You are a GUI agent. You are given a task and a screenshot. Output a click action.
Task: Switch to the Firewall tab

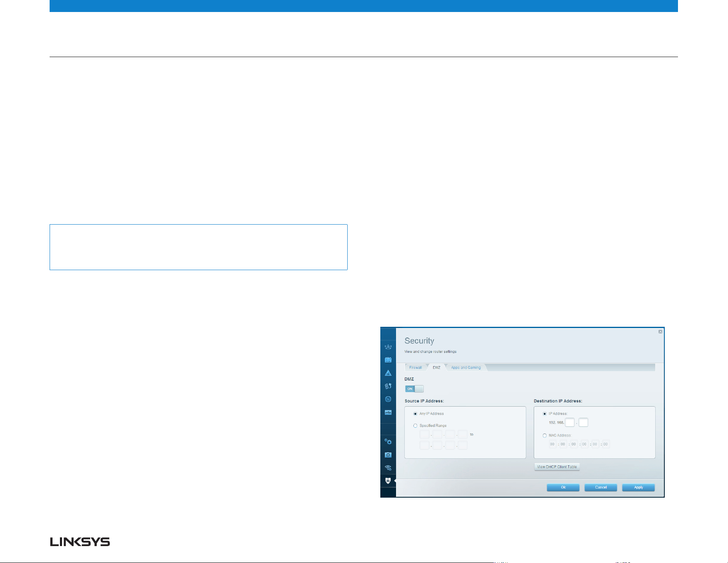tap(415, 367)
